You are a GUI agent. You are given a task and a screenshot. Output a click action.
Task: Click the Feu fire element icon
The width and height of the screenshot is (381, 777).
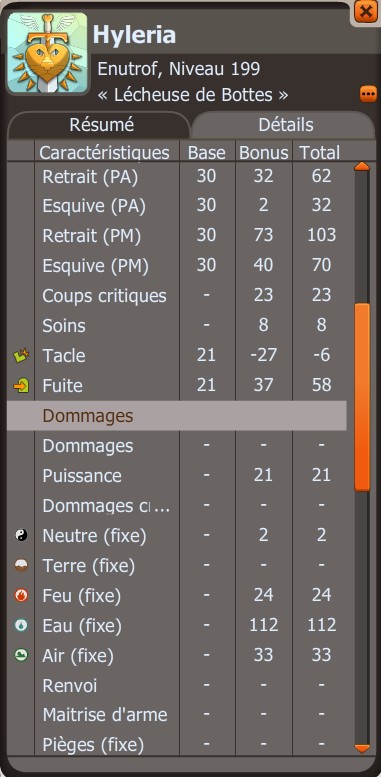(x=21, y=595)
